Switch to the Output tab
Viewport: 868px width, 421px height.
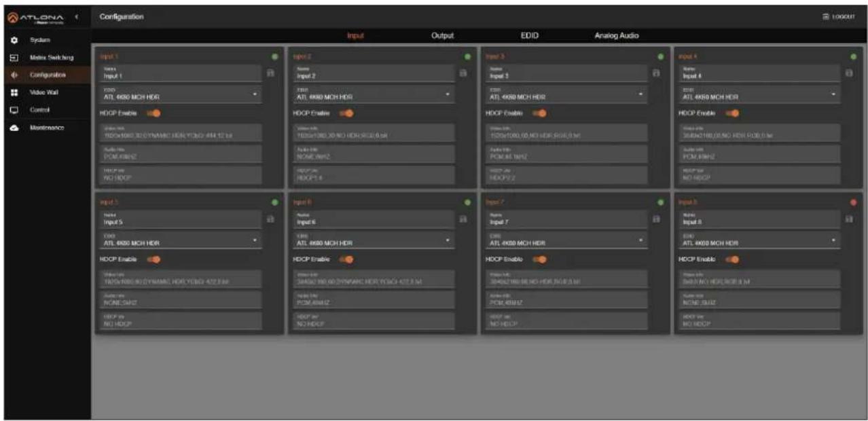pyautogui.click(x=442, y=36)
